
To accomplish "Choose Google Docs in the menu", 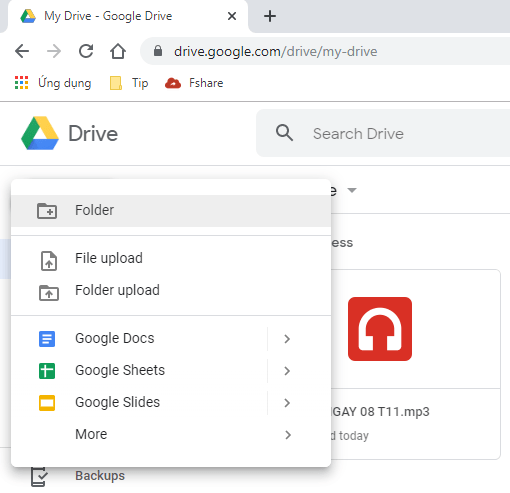I will (x=139, y=339).
